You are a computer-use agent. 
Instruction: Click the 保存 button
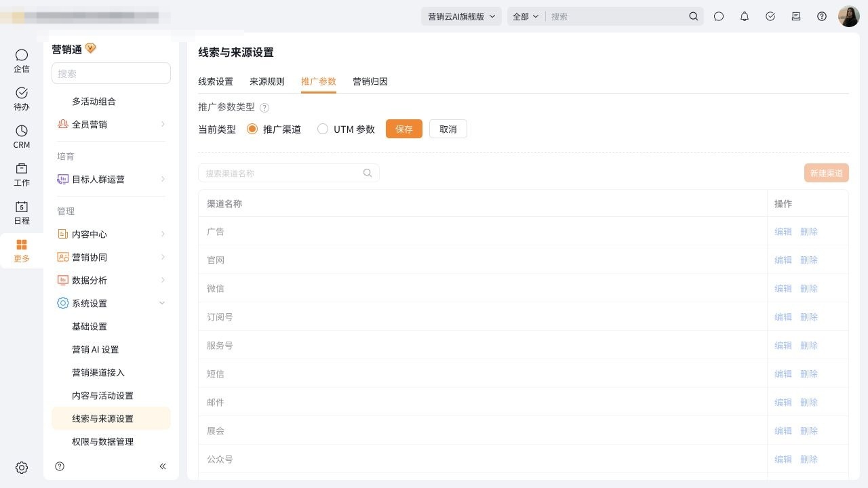[404, 129]
